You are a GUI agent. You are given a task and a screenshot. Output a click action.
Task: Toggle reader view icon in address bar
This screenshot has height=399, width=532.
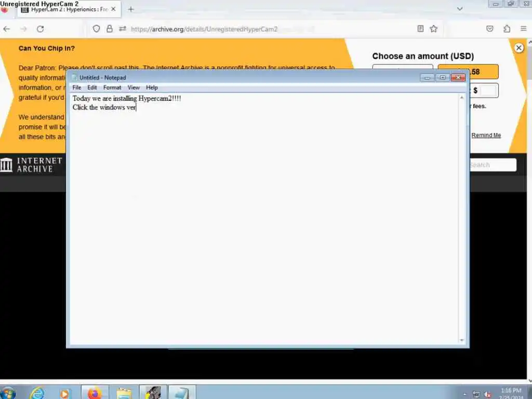420,29
